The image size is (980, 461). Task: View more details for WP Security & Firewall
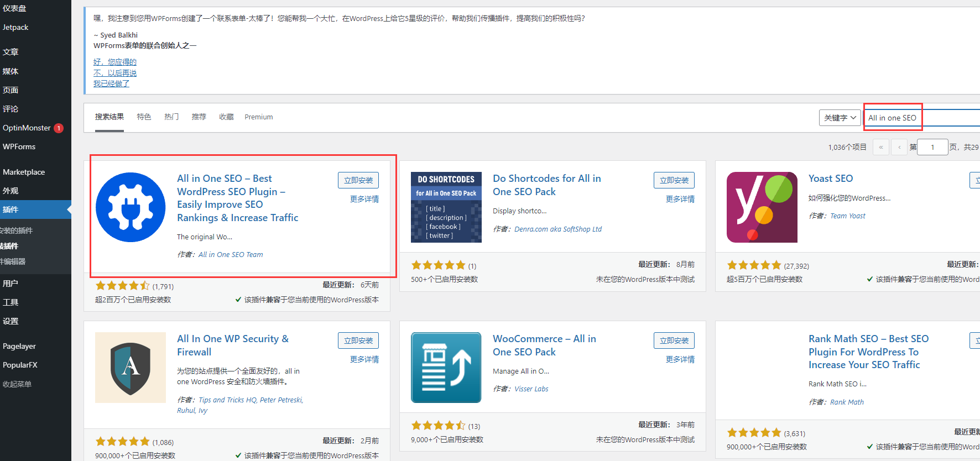click(364, 359)
